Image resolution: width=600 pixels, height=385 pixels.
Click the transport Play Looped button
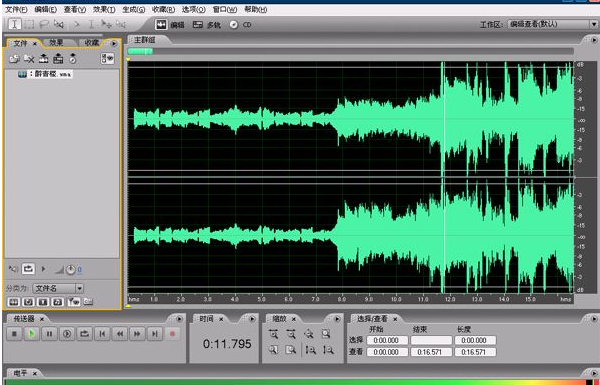tap(85, 334)
